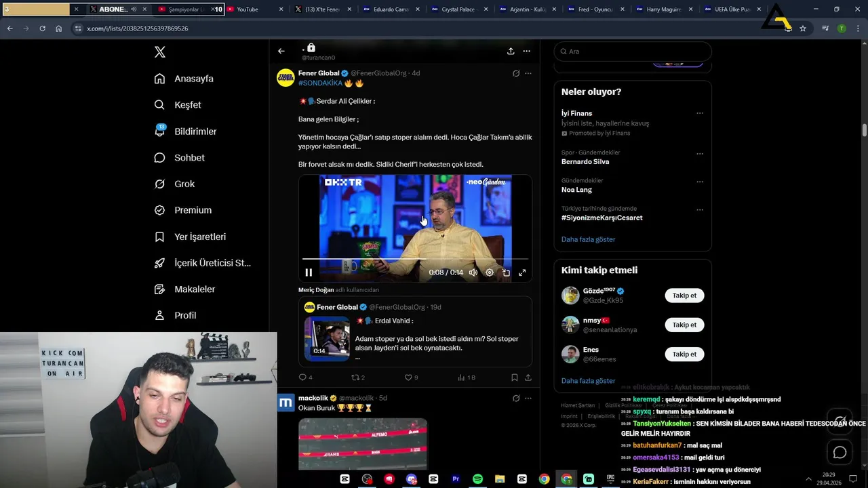The height and width of the screenshot is (488, 868).
Task: Open Keşfet explore page
Action: point(178,105)
